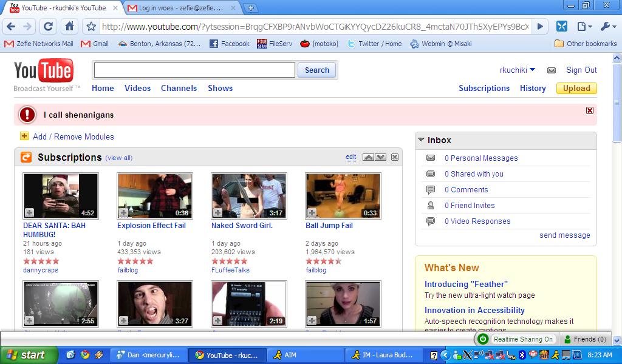Open the wrench settings menu icon
Image resolution: width=622 pixels, height=364 pixels.
(607, 27)
